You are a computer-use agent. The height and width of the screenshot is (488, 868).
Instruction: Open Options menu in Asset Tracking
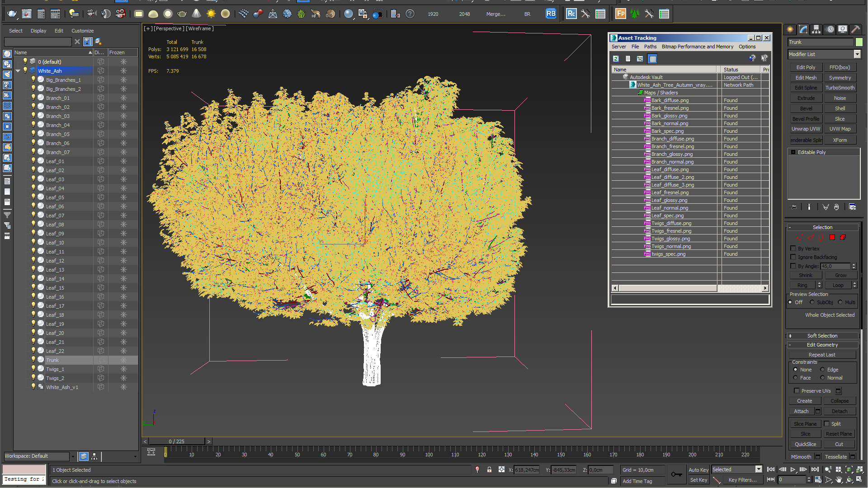[x=747, y=47]
